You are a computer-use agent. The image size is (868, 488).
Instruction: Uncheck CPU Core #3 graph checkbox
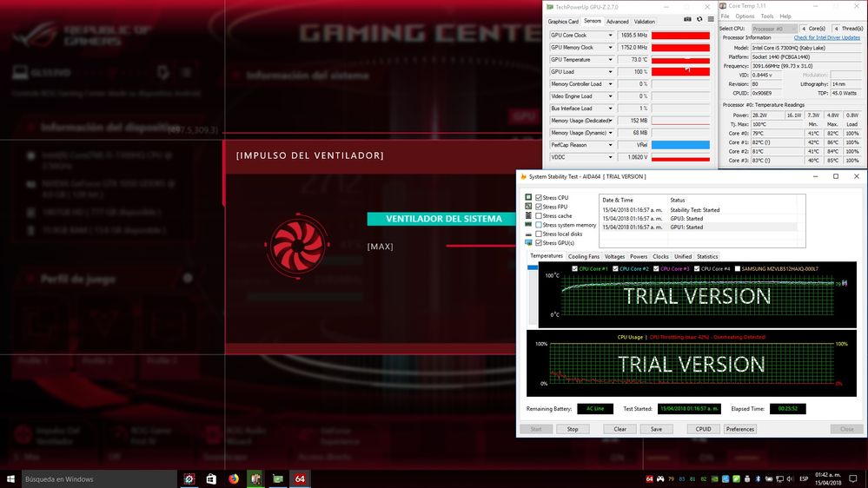coord(656,269)
